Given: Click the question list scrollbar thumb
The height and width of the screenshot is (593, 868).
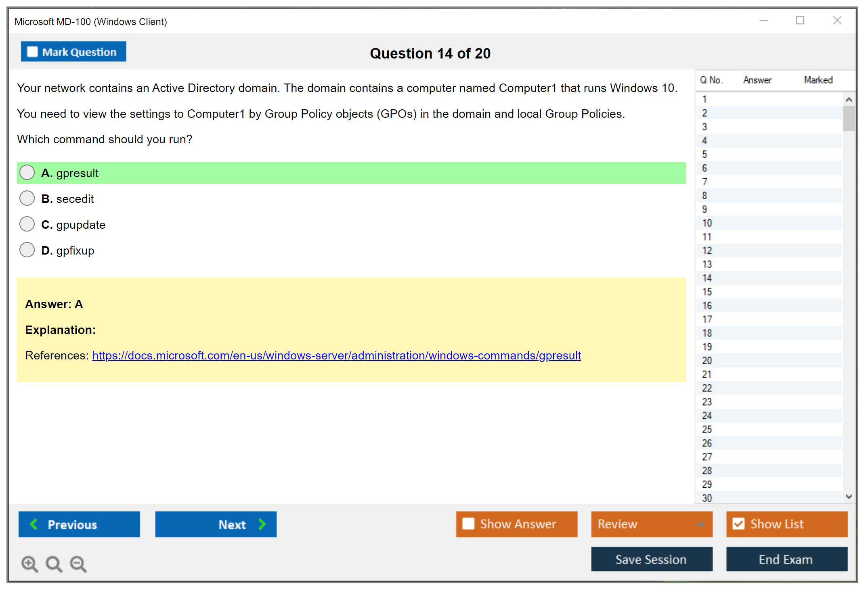Looking at the screenshot, I should click(849, 118).
